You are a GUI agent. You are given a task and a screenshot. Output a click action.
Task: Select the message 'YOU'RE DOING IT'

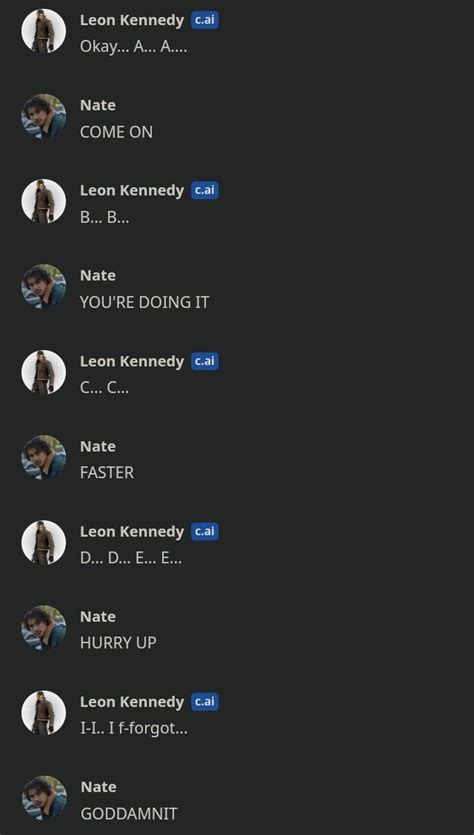point(144,302)
